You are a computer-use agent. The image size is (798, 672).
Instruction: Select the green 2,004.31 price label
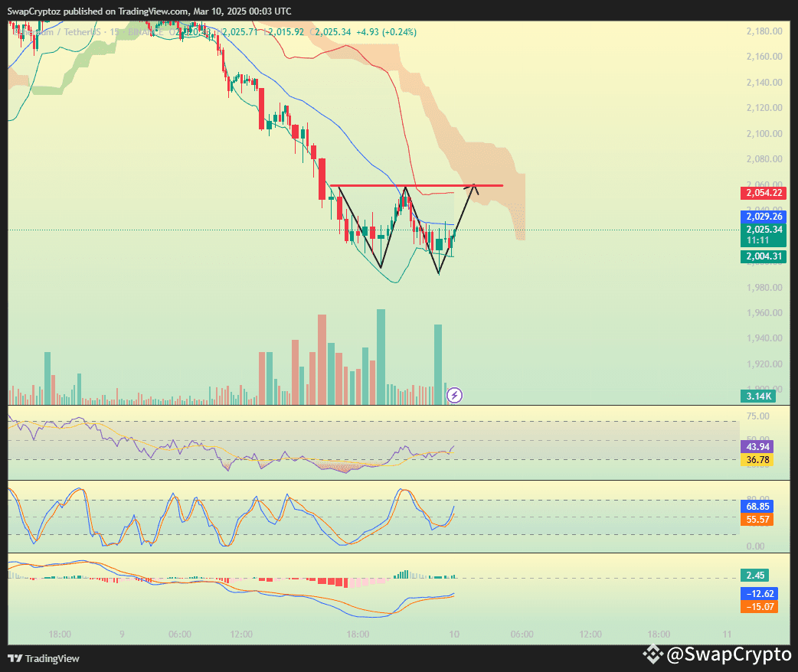pos(763,256)
